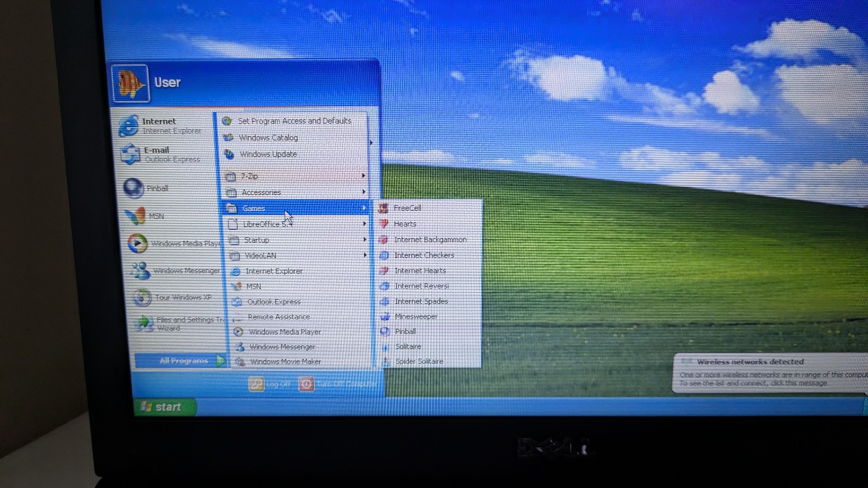
Task: Open Internet Explorer pinned icon in Start menu
Action: coord(129,126)
